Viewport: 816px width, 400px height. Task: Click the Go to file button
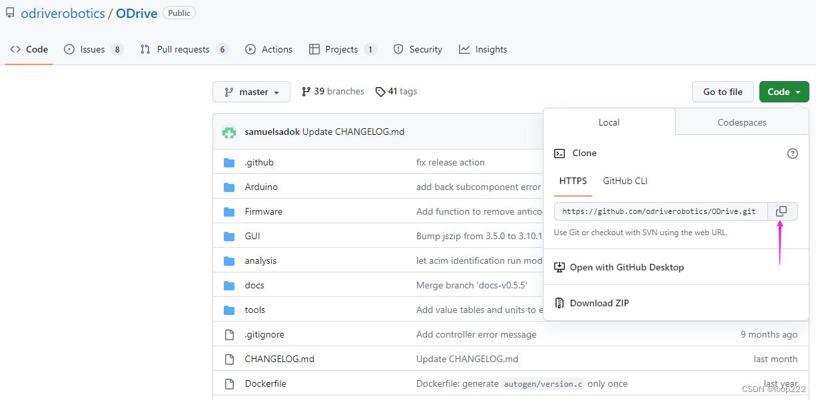click(x=723, y=92)
